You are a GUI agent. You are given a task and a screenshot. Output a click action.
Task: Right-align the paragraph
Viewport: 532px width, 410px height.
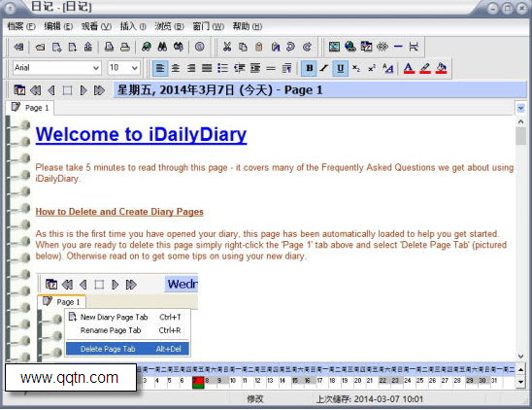click(191, 68)
